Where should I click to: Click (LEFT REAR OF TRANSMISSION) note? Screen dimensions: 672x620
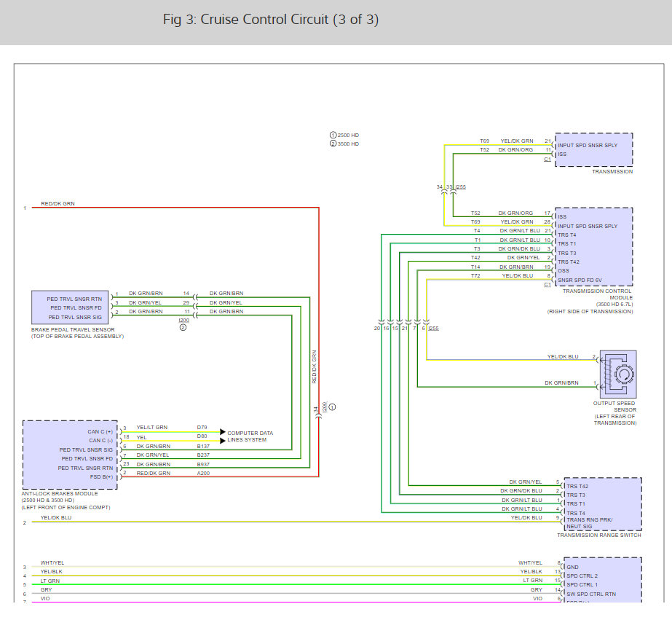pos(615,420)
